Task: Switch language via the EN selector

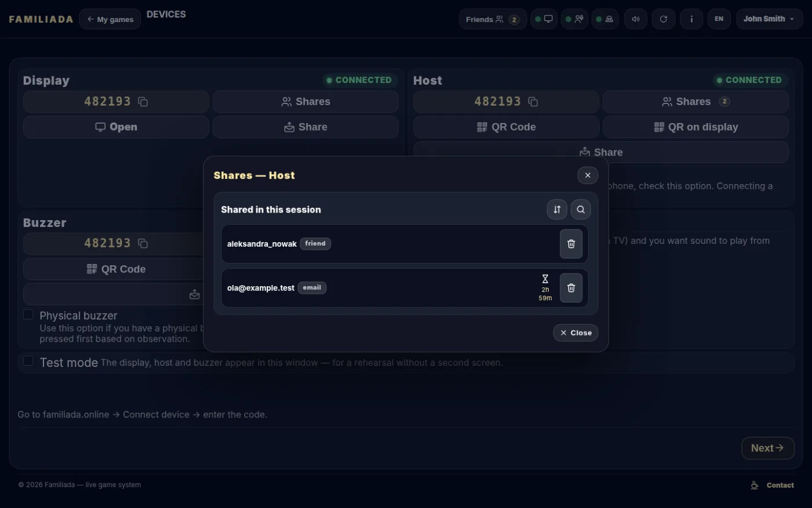Action: tap(719, 19)
